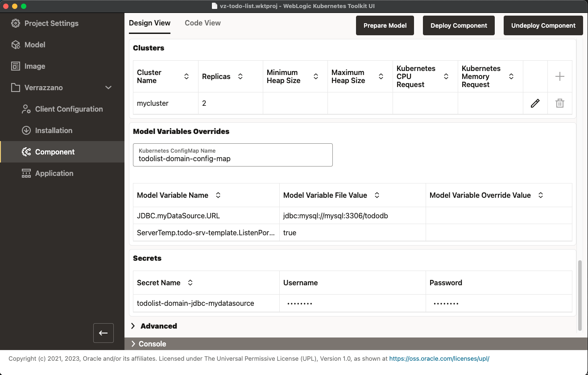Sort by Model Variable Name column

coord(218,195)
